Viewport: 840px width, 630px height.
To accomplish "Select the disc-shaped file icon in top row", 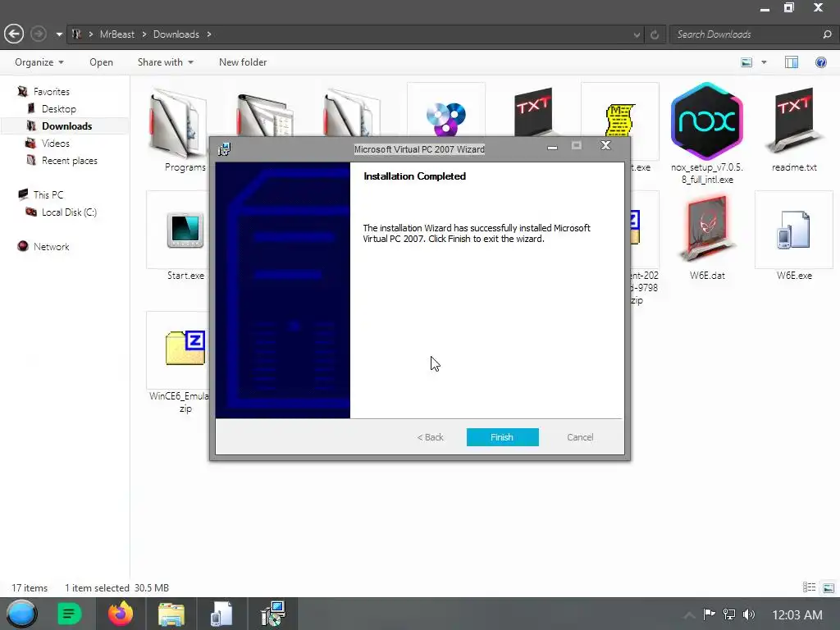I will [x=445, y=118].
